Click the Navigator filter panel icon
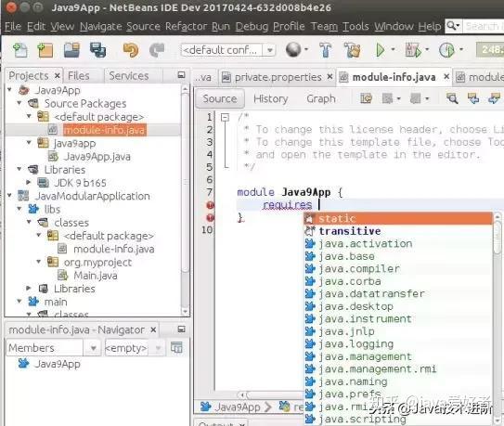 pyautogui.click(x=176, y=347)
